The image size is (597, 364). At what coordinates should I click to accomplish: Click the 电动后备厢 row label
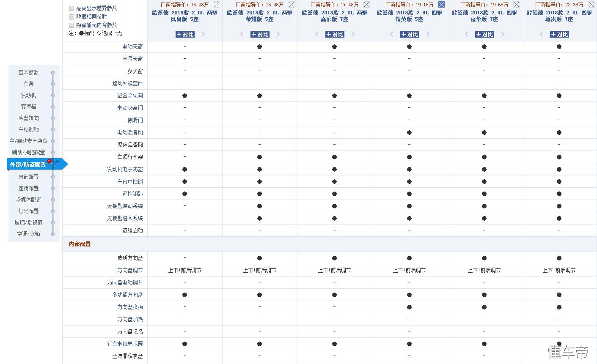pyautogui.click(x=130, y=132)
